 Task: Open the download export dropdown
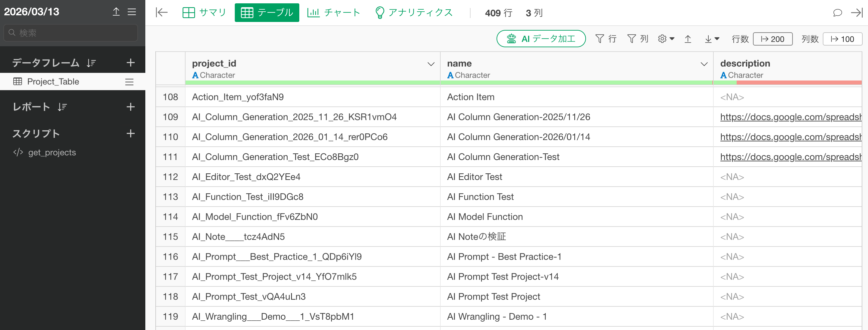point(712,39)
